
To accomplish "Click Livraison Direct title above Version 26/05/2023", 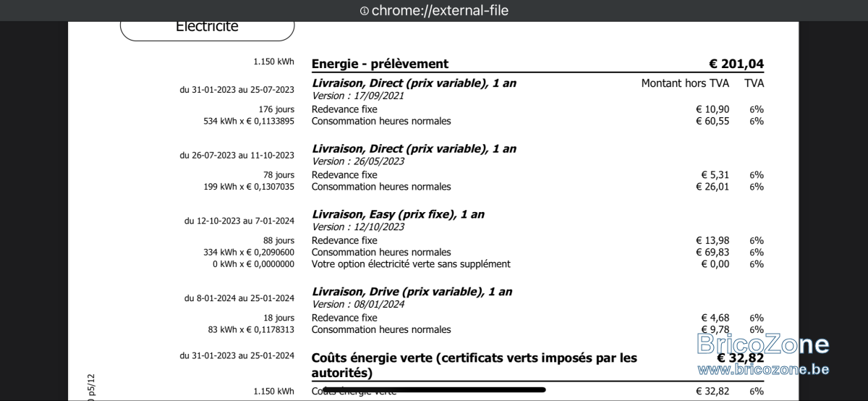I will point(414,148).
